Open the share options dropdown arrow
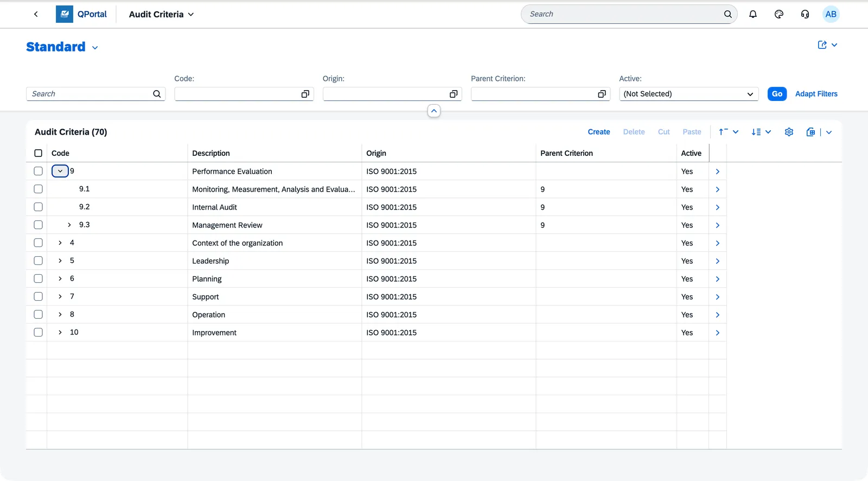Viewport: 868px width, 481px height. 834,45
